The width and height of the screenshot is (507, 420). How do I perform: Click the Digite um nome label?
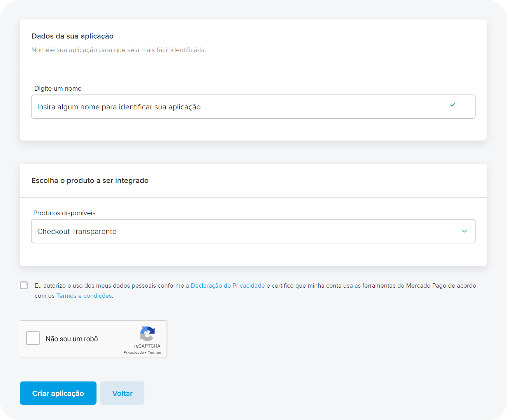58,88
